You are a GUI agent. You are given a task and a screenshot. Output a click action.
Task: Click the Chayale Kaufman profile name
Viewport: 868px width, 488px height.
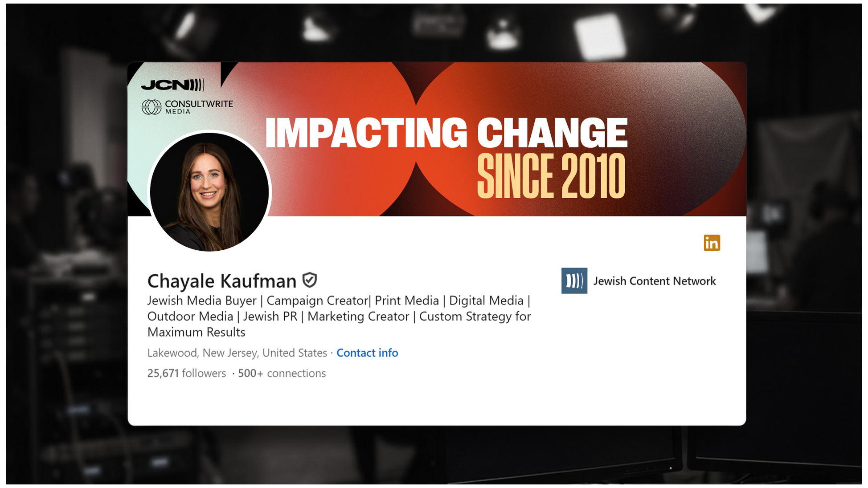point(221,281)
